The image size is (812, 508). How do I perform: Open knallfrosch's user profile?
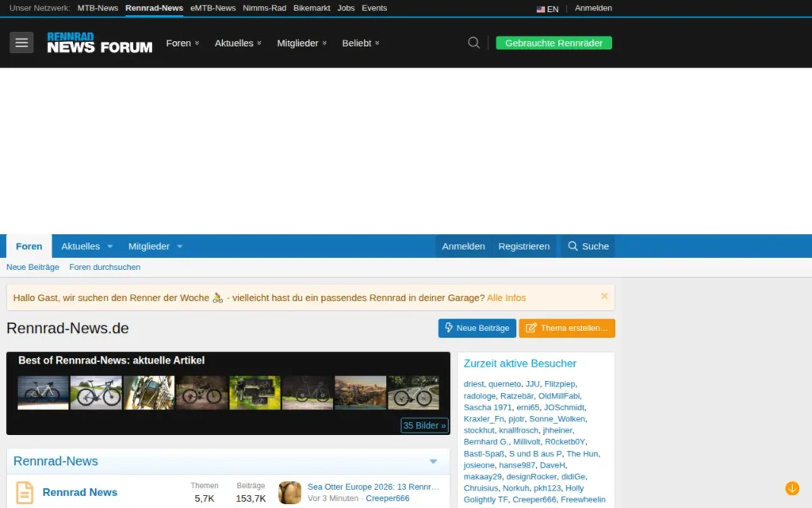tap(519, 430)
